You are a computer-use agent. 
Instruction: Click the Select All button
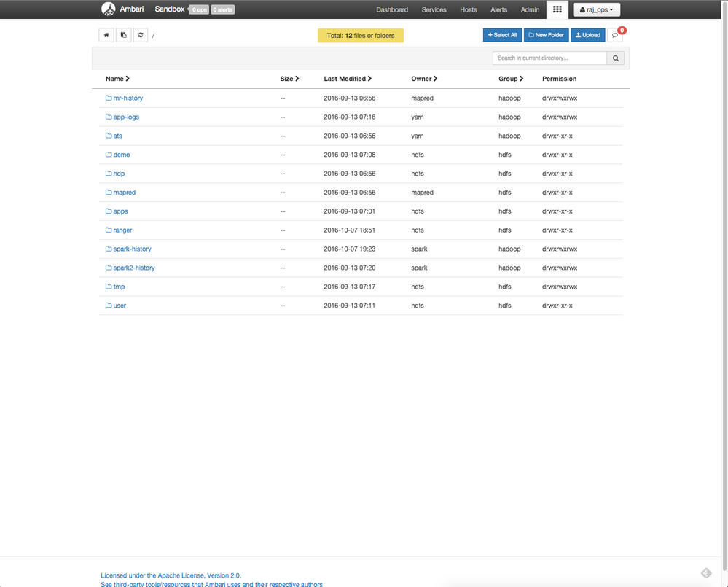tap(502, 35)
